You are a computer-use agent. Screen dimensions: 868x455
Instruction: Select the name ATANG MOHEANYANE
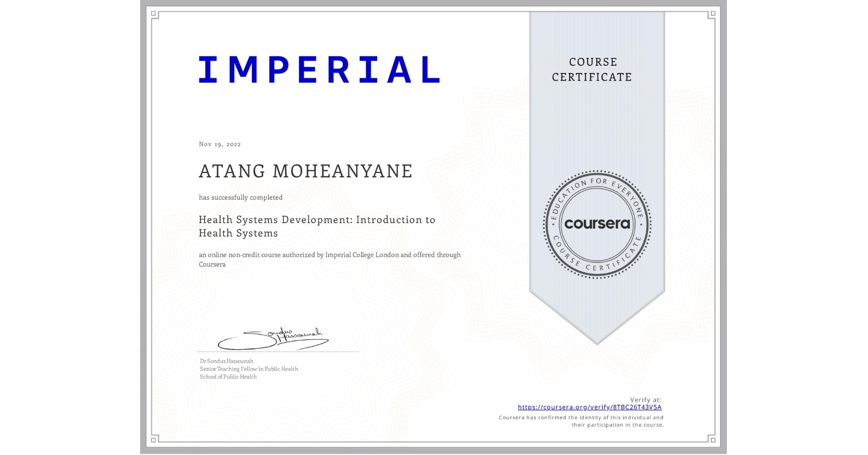pos(304,171)
